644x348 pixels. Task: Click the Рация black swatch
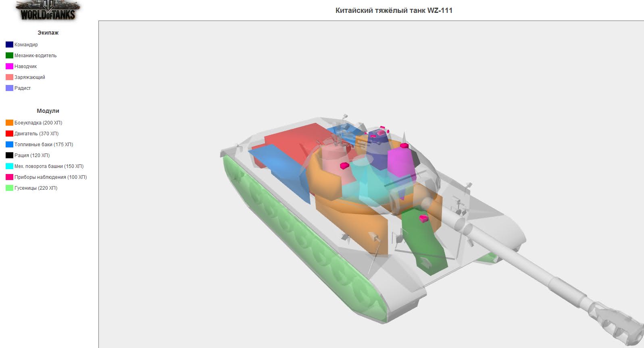coord(9,155)
